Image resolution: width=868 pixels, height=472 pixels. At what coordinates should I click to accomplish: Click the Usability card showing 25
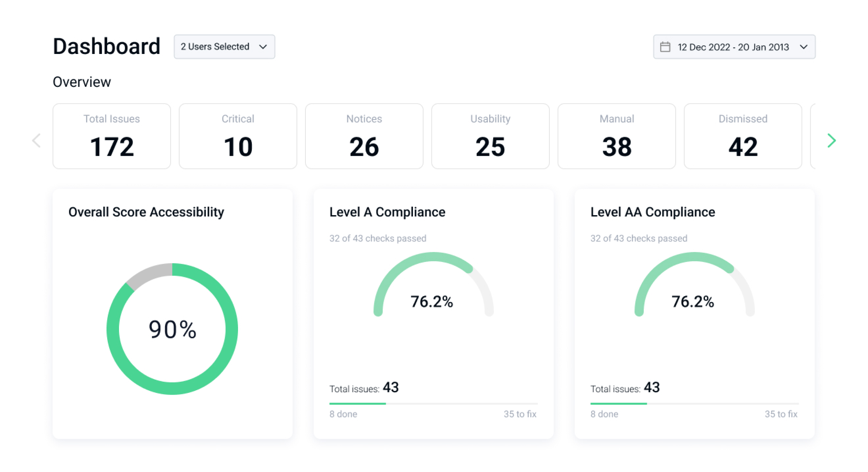[x=490, y=136]
